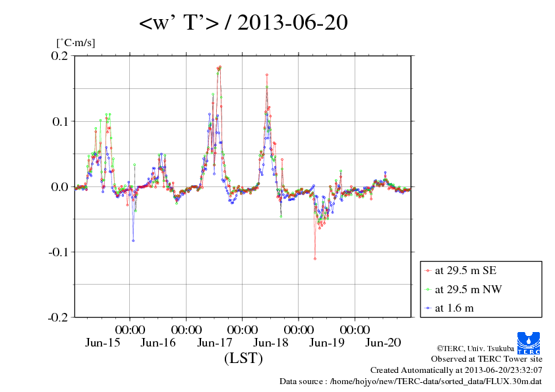Click the '(LST)' axis label
The width and height of the screenshot is (555, 392).
[x=243, y=358]
